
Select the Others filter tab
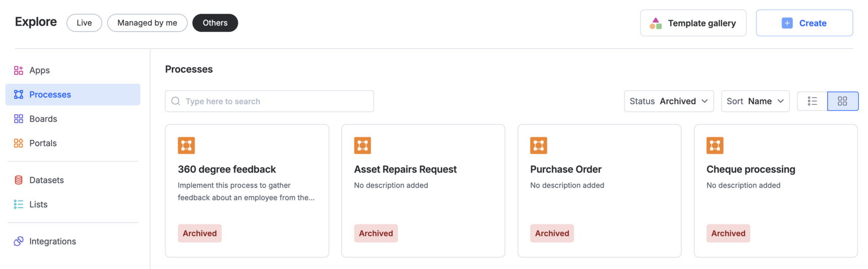(215, 23)
